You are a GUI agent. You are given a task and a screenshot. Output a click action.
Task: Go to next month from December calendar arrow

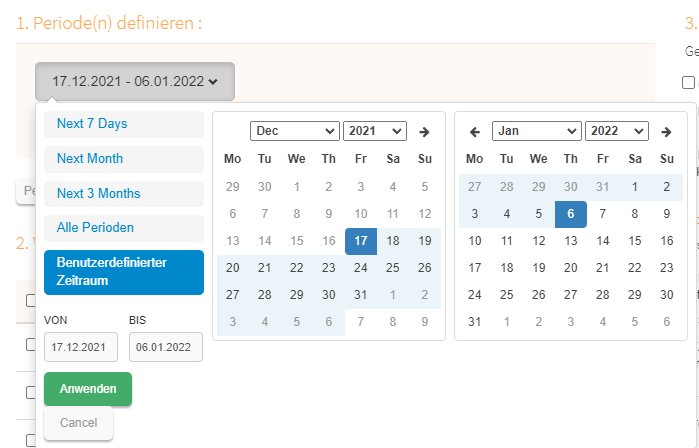(x=424, y=132)
